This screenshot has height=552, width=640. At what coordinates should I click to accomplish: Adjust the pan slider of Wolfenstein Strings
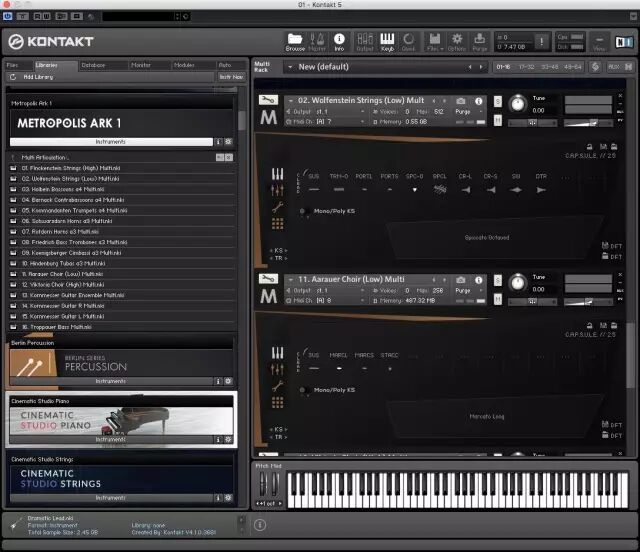pyautogui.click(x=532, y=122)
